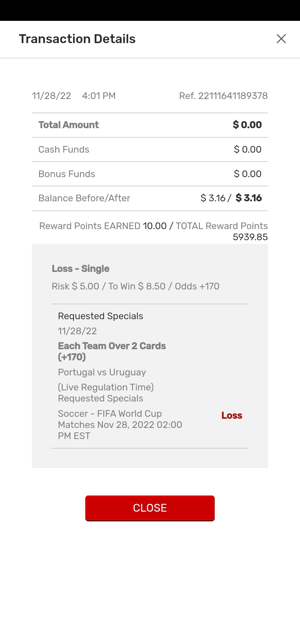Viewport: 300px width, 644px height.
Task: Tap the Balance Before/After label
Action: 84,198
